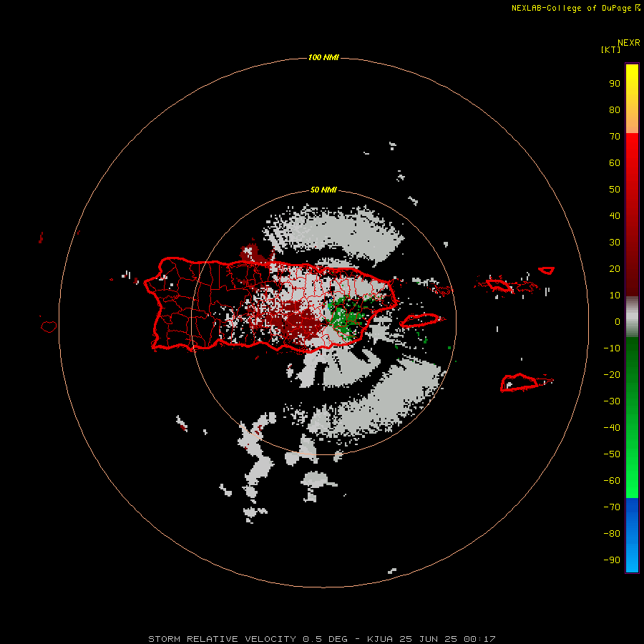Click the NEXLAB-College of DuPage credit text
Viewport: 644px width, 644px height.
click(571, 8)
